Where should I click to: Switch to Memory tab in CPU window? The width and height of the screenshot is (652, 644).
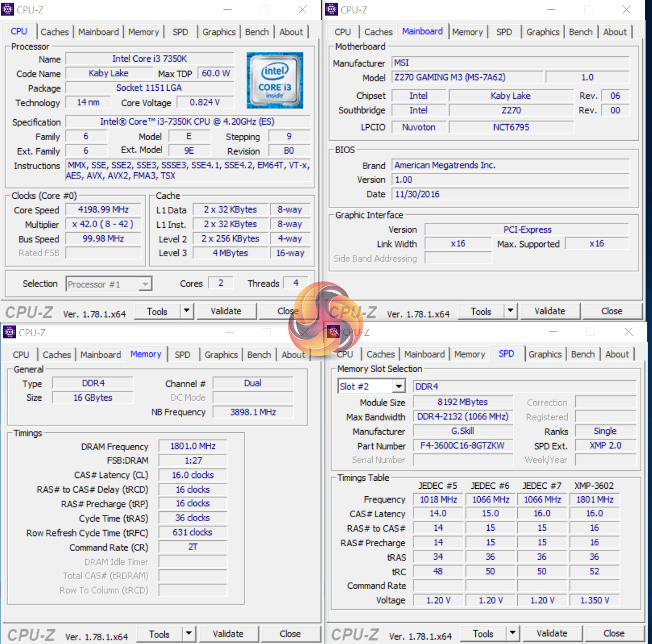[143, 32]
